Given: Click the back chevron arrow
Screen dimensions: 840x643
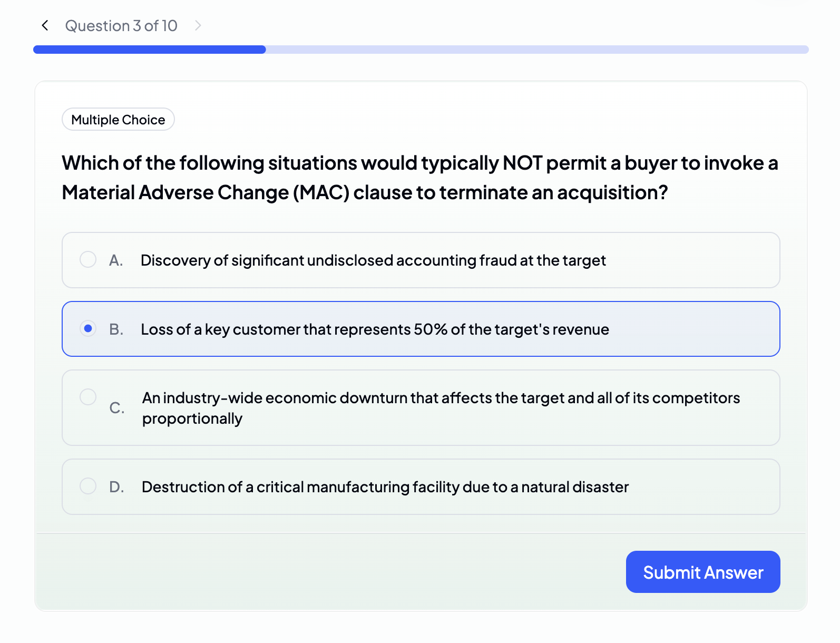Looking at the screenshot, I should 45,25.
